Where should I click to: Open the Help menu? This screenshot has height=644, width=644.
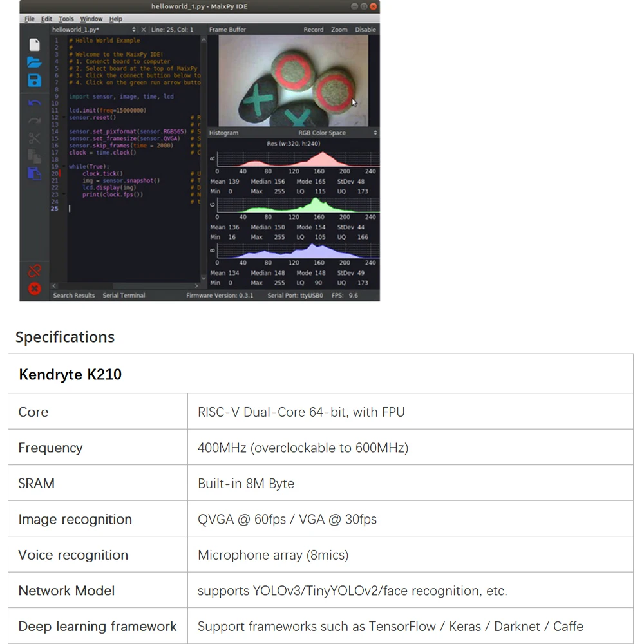click(115, 19)
